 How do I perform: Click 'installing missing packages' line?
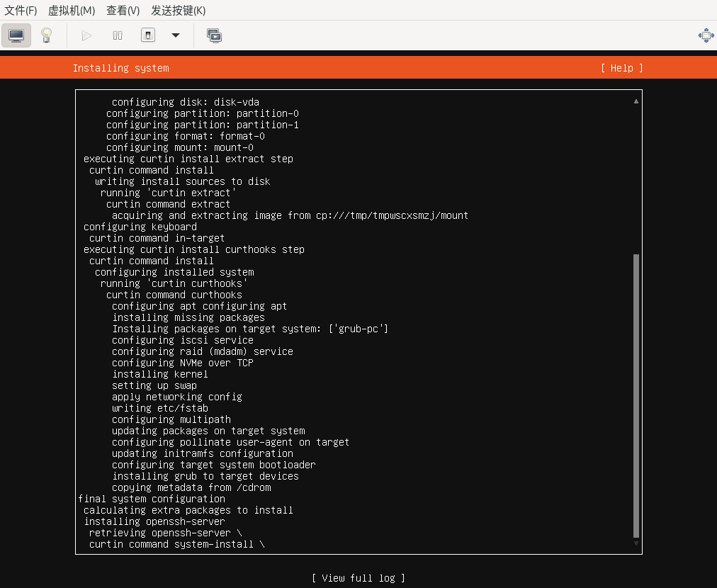188,317
